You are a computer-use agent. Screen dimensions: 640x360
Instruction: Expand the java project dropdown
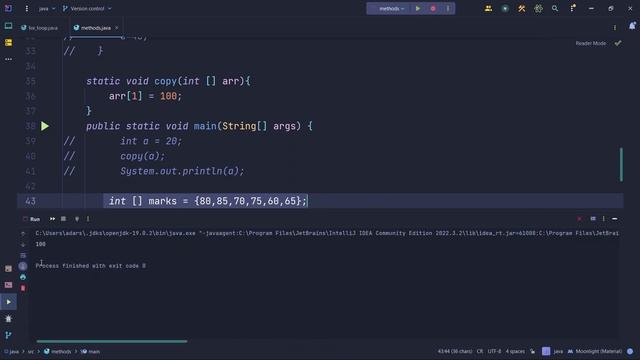47,9
